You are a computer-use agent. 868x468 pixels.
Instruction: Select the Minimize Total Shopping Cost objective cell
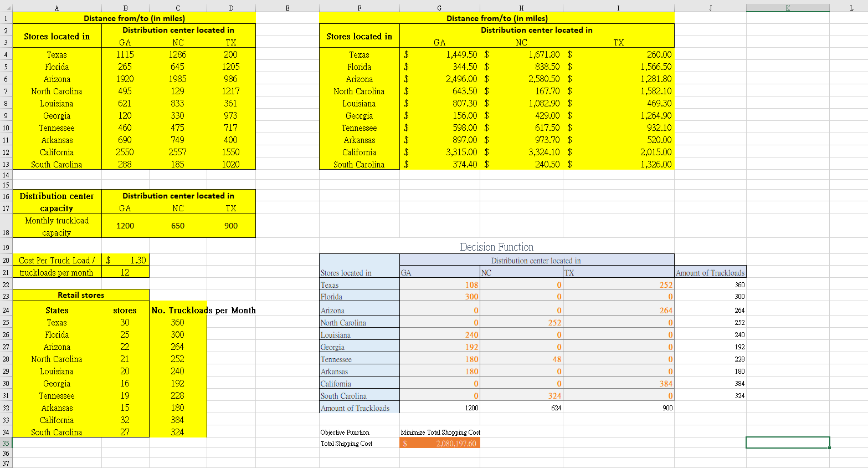click(x=439, y=431)
